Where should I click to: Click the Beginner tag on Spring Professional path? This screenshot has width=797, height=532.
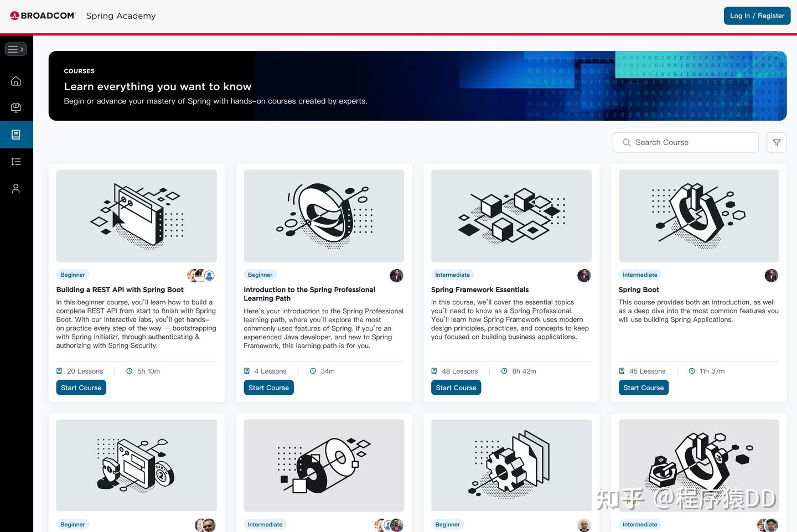(x=260, y=275)
